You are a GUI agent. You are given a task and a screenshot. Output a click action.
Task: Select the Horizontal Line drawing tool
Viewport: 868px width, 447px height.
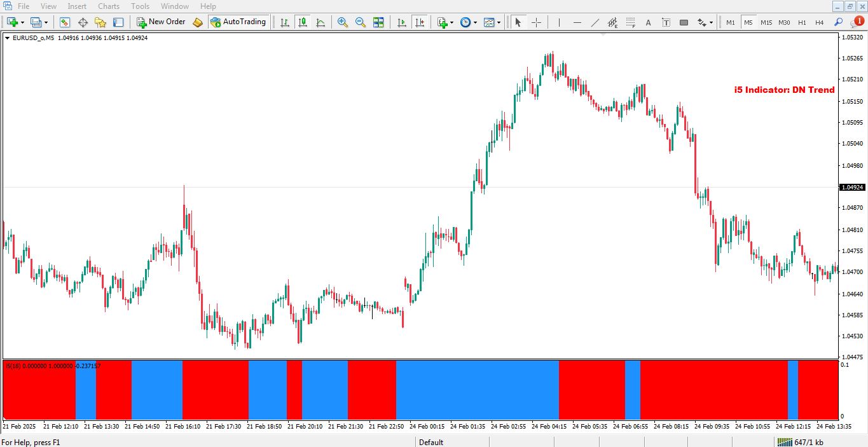point(577,22)
